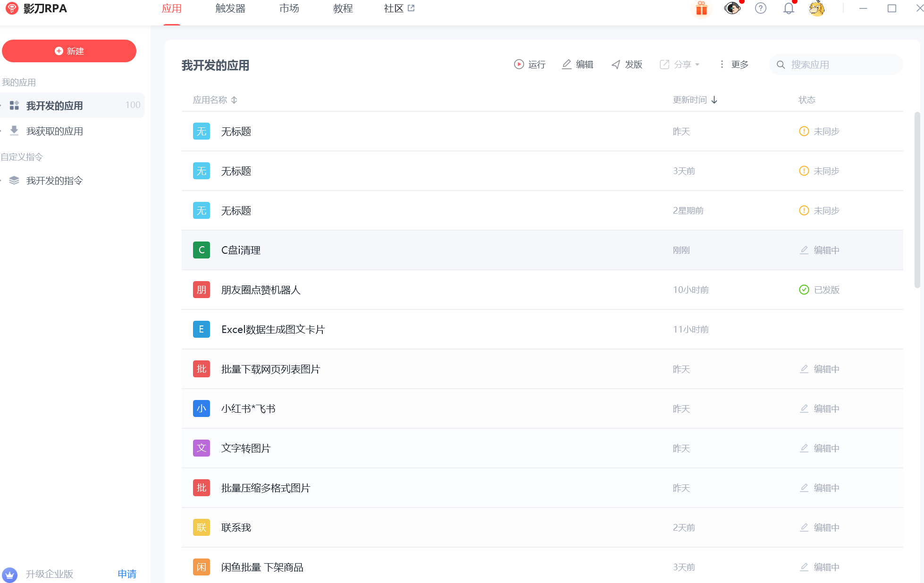
Task: Click the 编辑 pencil toolbar button
Action: (578, 65)
